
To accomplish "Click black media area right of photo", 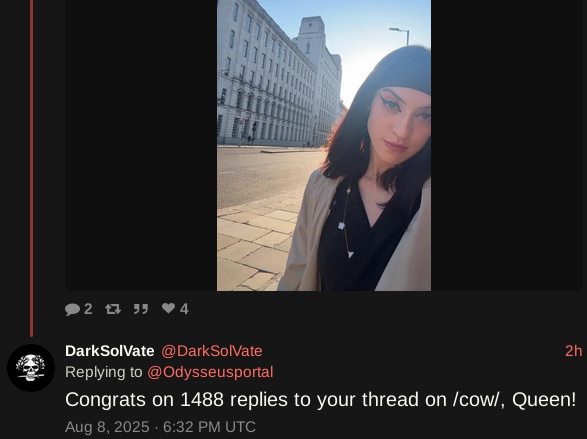I will [507, 145].
